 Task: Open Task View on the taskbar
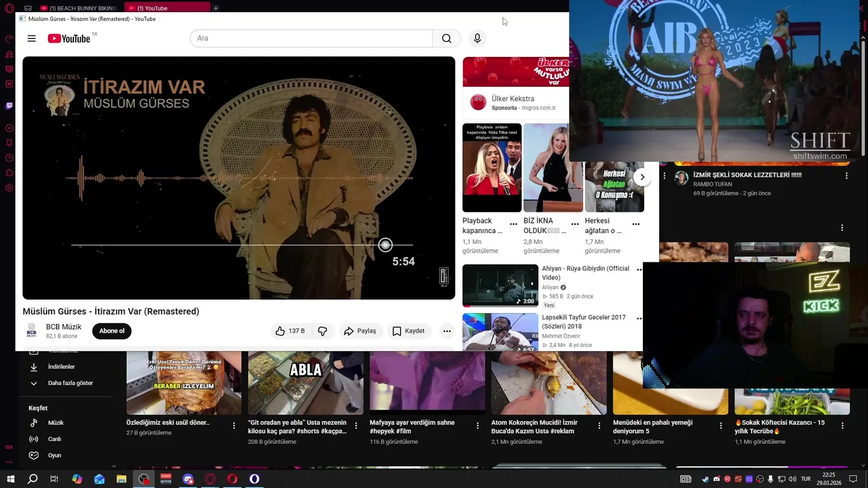(54, 479)
